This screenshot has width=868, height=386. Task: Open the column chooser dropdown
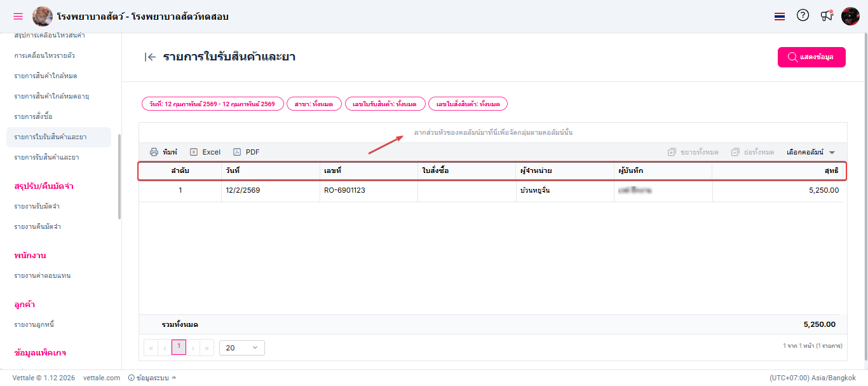click(x=811, y=152)
